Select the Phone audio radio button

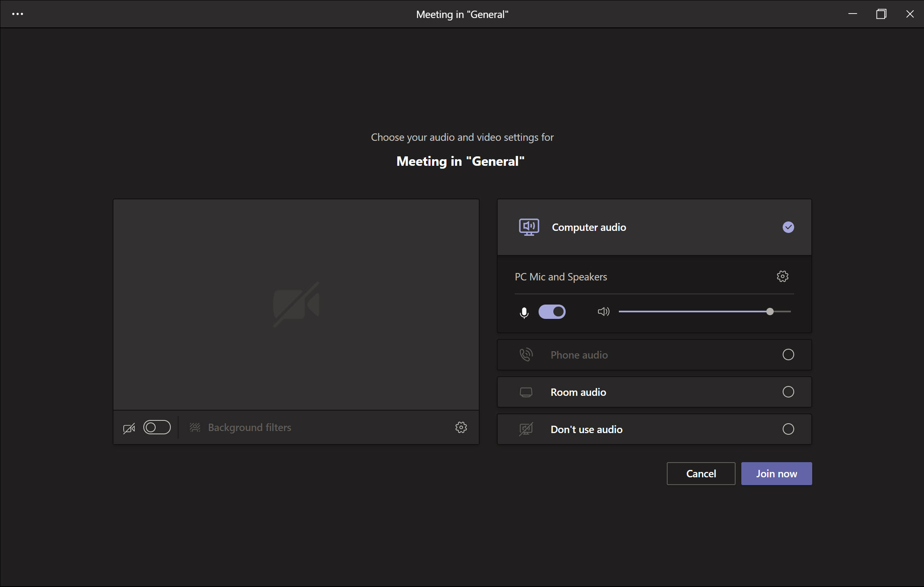tap(788, 355)
